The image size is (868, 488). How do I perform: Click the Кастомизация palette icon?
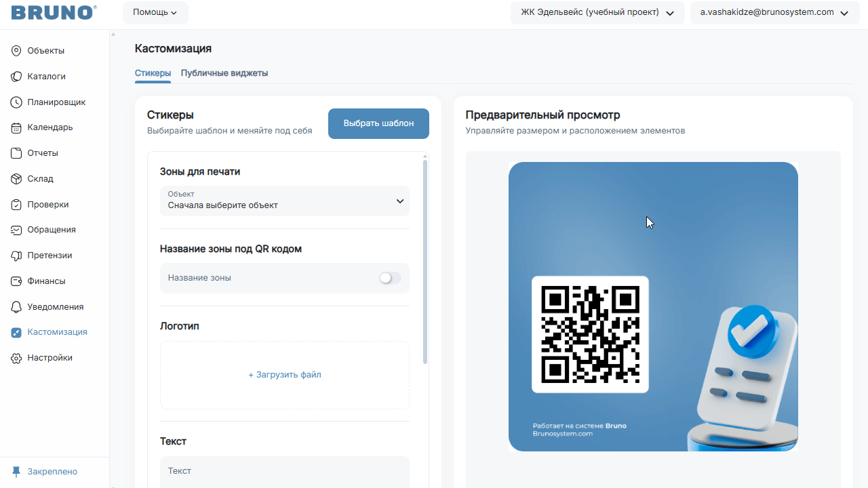click(16, 332)
